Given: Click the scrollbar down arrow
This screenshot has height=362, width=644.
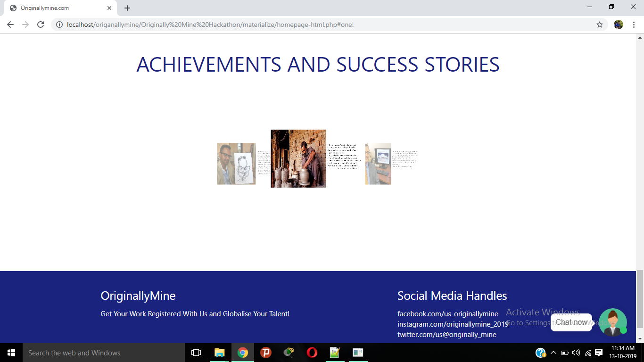Looking at the screenshot, I should point(640,339).
